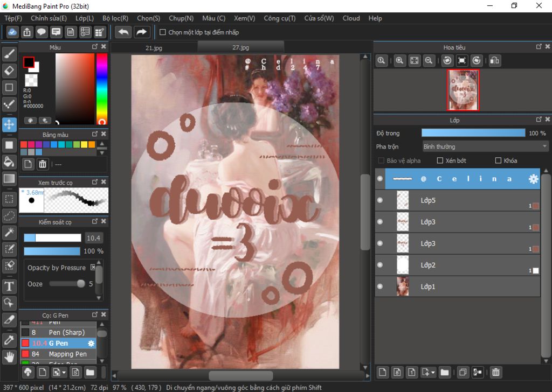Hide layer Lớp2
The width and height of the screenshot is (552, 392).
(x=380, y=265)
